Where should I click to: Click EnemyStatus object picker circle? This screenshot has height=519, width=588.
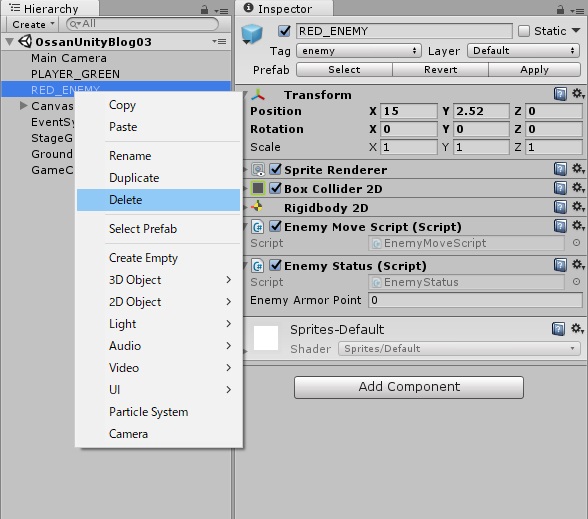pos(576,282)
